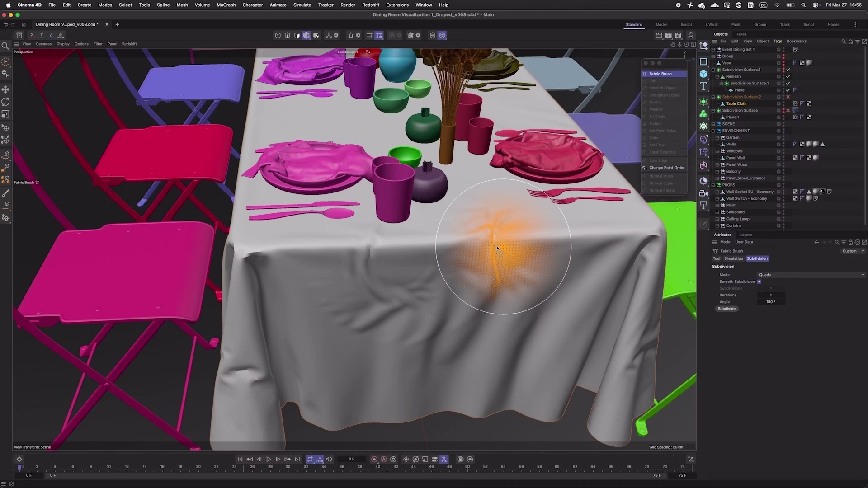Open the Layers tab in Attributes
Screen dimensions: 868x488
click(x=745, y=235)
